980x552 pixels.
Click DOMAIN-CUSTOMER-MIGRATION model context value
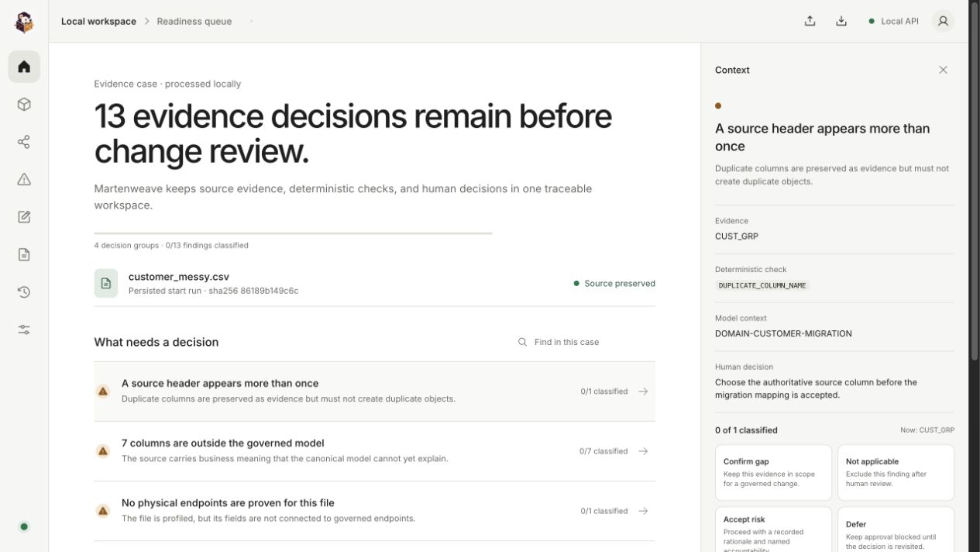[783, 334]
